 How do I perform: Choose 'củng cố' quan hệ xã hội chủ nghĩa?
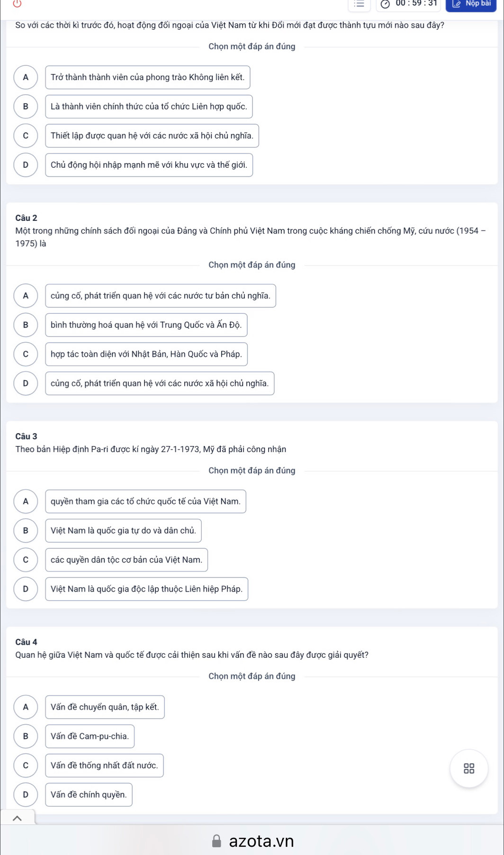pos(160,383)
